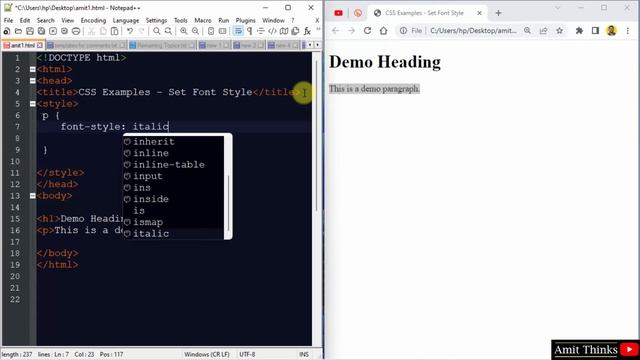Click the Chrome Home icon
This screenshot has height=360, width=640.
(383, 31)
